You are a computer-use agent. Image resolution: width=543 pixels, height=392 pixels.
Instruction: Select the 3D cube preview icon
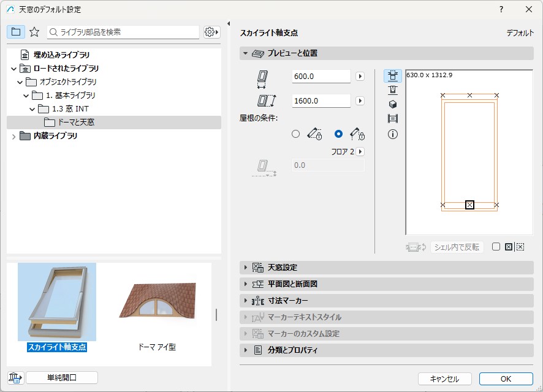click(393, 104)
